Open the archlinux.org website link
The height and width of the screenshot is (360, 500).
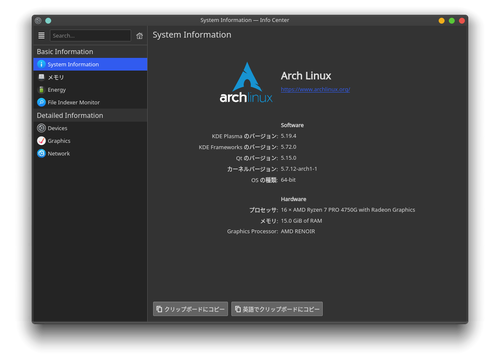(x=315, y=89)
